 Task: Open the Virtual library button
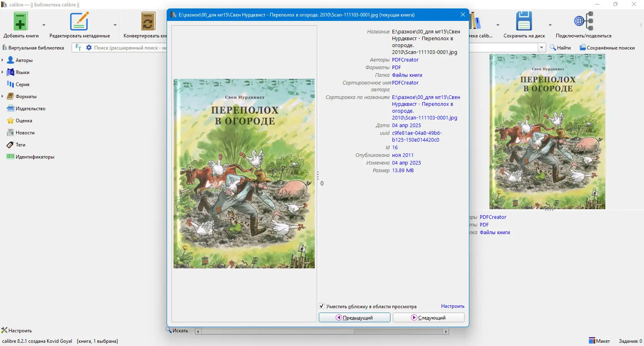pos(33,48)
